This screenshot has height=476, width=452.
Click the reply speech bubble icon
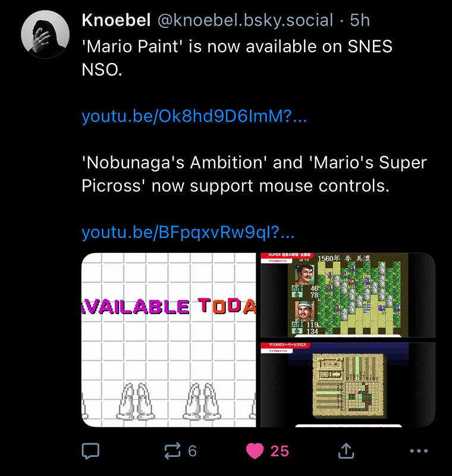[90, 451]
